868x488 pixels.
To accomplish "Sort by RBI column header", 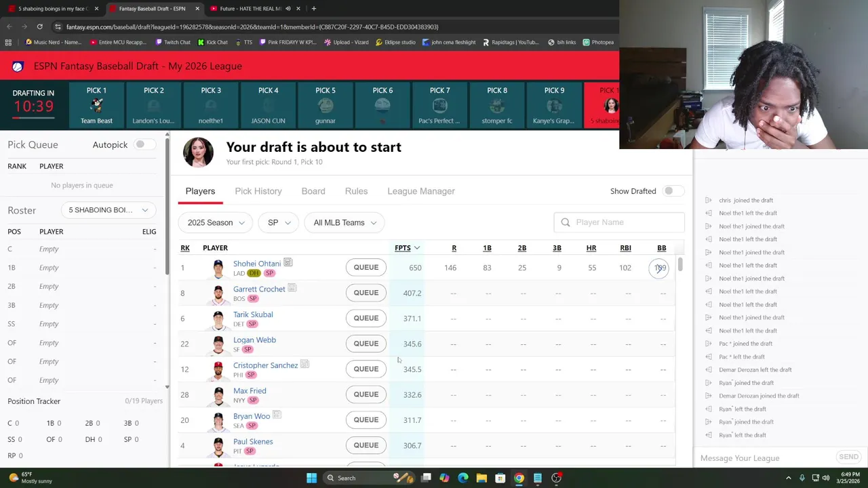I will (x=625, y=248).
